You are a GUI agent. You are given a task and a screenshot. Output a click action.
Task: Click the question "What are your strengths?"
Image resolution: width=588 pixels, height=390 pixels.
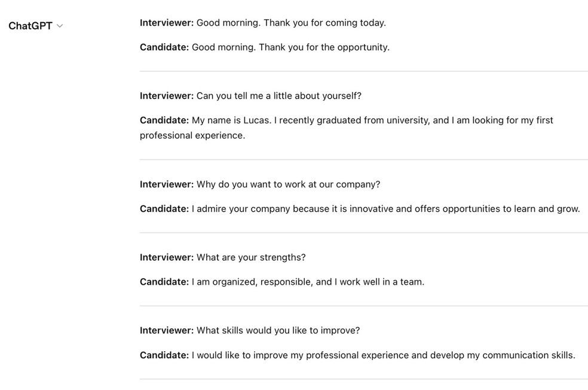[251, 257]
